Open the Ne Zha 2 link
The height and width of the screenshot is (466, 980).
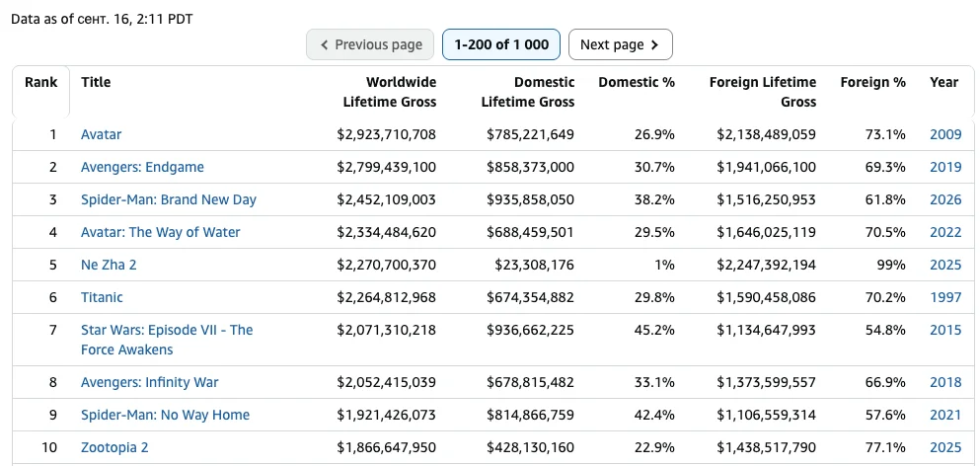(x=109, y=265)
